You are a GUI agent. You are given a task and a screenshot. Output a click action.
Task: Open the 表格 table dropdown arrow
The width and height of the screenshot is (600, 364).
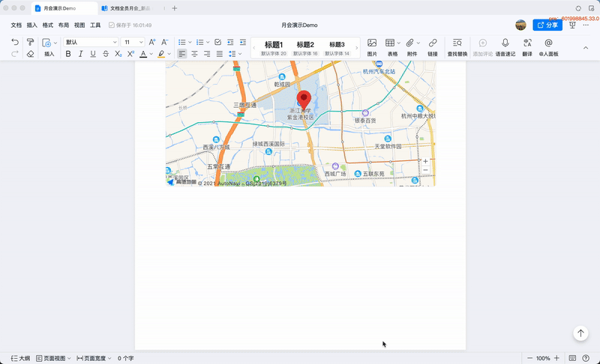click(399, 43)
